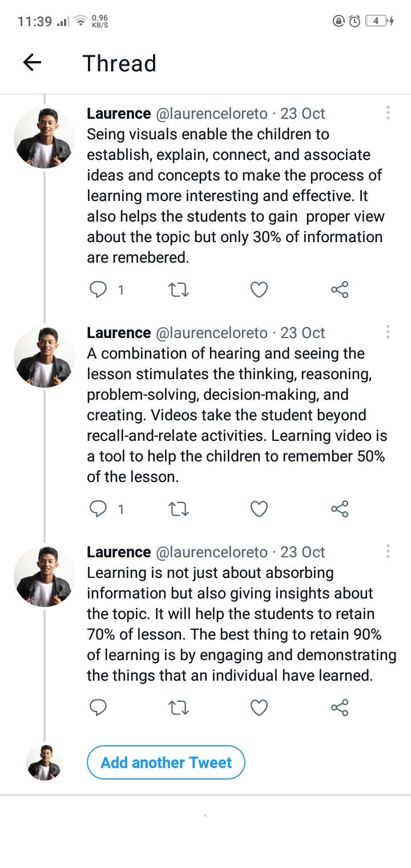Image resolution: width=411 pixels, height=868 pixels.
Task: Reply to the tweet about retaining 90% of learning
Action: (99, 708)
